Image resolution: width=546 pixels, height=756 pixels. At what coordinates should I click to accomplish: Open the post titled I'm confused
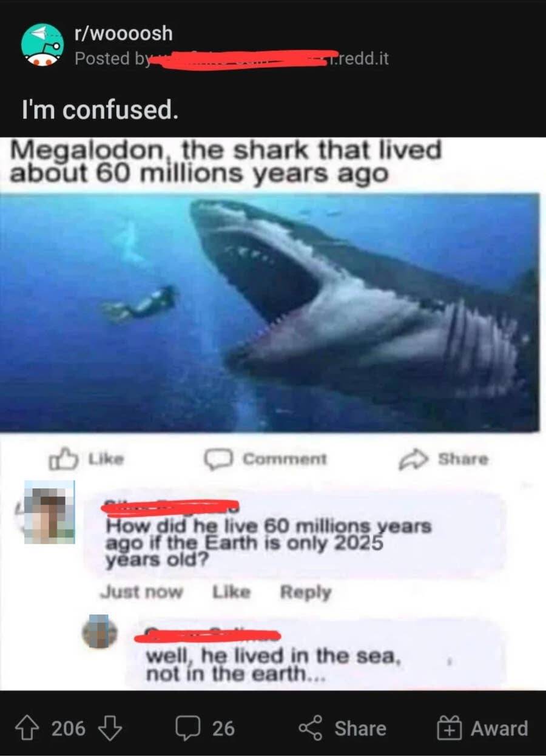[x=100, y=110]
